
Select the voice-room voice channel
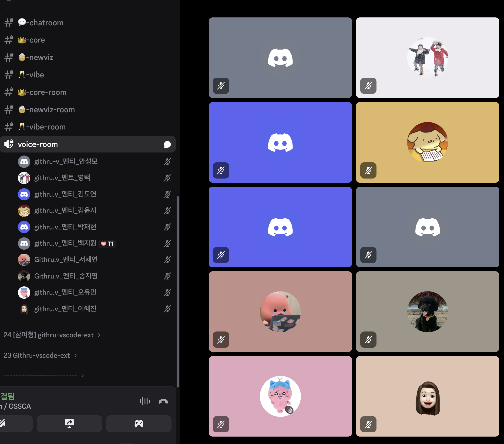tap(88, 144)
